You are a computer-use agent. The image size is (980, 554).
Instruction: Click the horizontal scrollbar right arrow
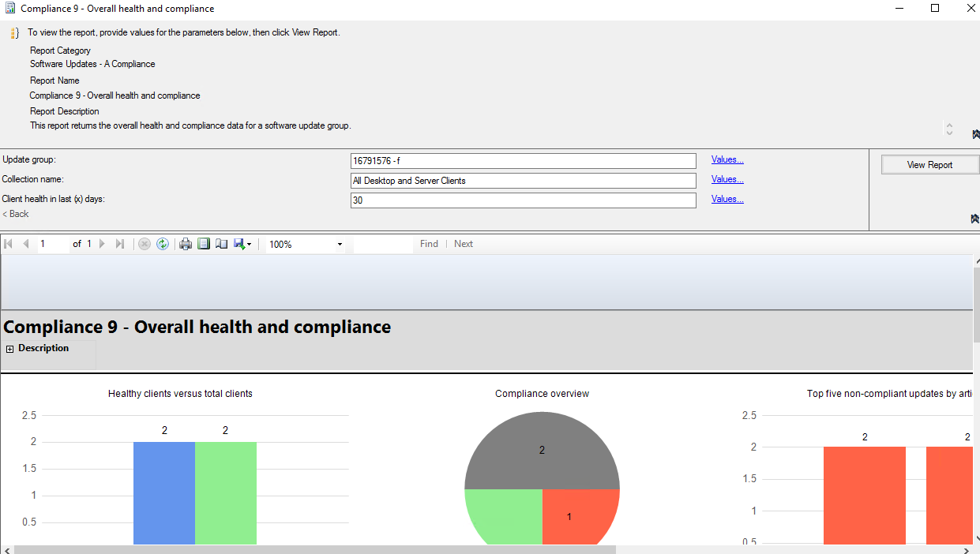(967, 549)
